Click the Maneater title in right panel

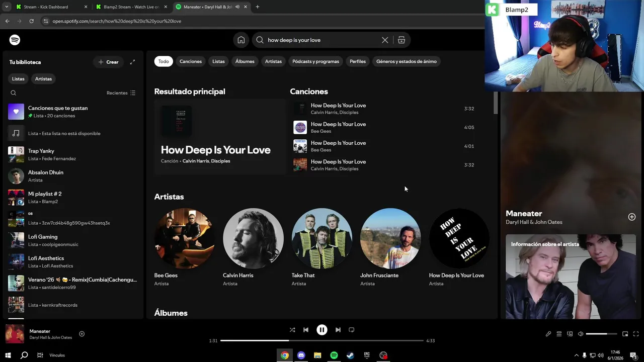tap(524, 213)
